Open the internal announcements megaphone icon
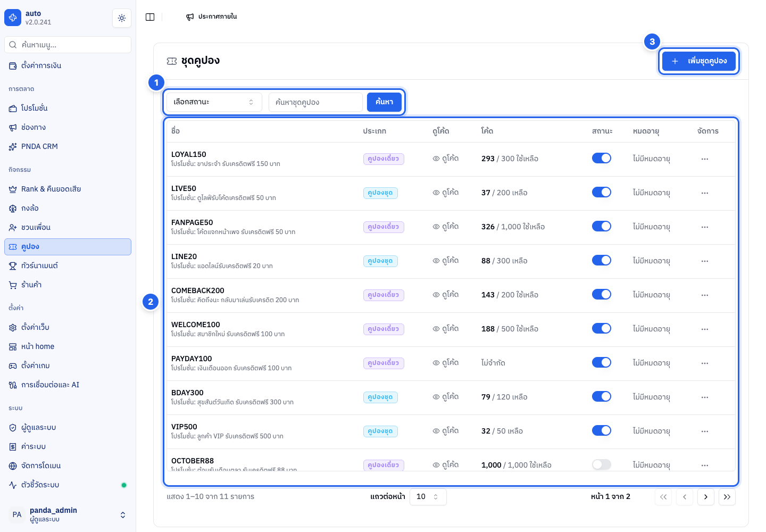766x532 pixels. 190,17
